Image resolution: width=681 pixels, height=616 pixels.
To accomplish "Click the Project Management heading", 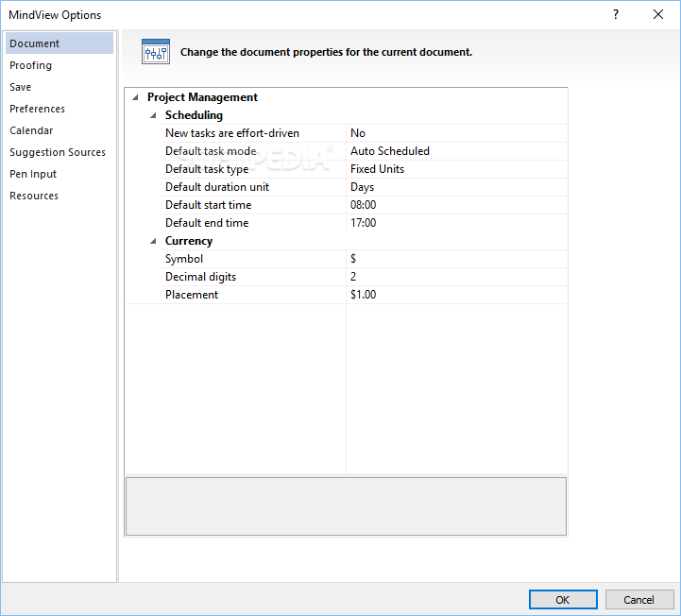I will 202,97.
